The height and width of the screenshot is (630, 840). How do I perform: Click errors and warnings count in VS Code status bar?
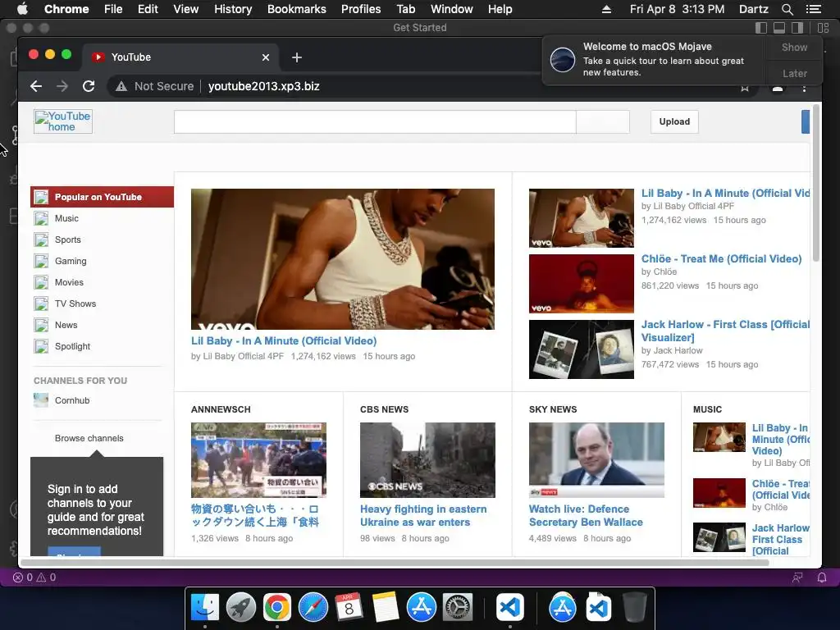tap(34, 577)
